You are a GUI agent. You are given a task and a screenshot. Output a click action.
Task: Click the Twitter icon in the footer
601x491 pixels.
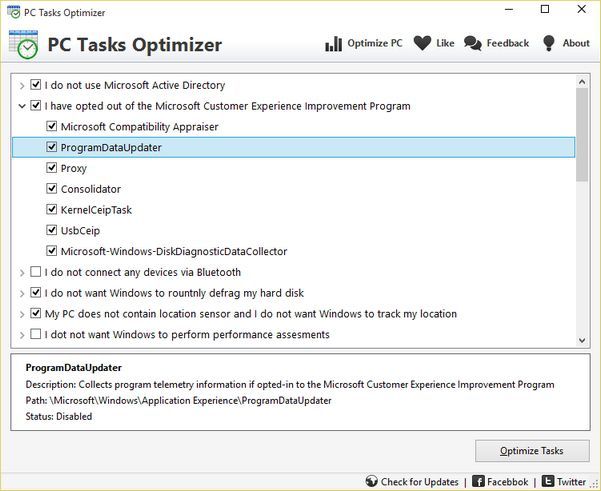548,481
